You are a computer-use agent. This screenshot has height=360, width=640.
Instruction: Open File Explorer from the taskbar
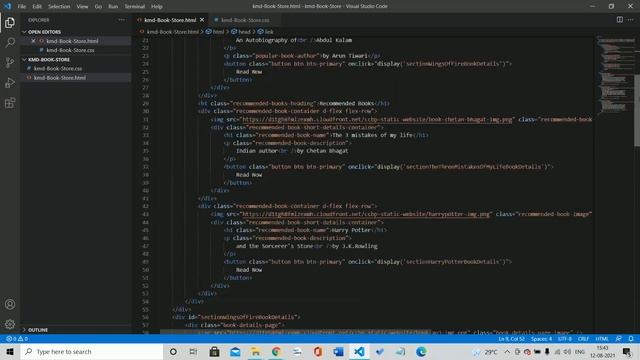[x=256, y=351]
